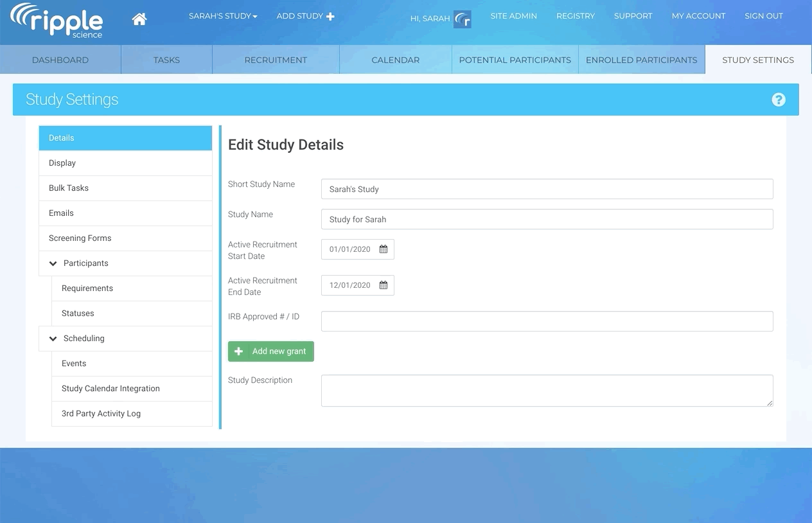Click the home icon in header

pyautogui.click(x=139, y=19)
